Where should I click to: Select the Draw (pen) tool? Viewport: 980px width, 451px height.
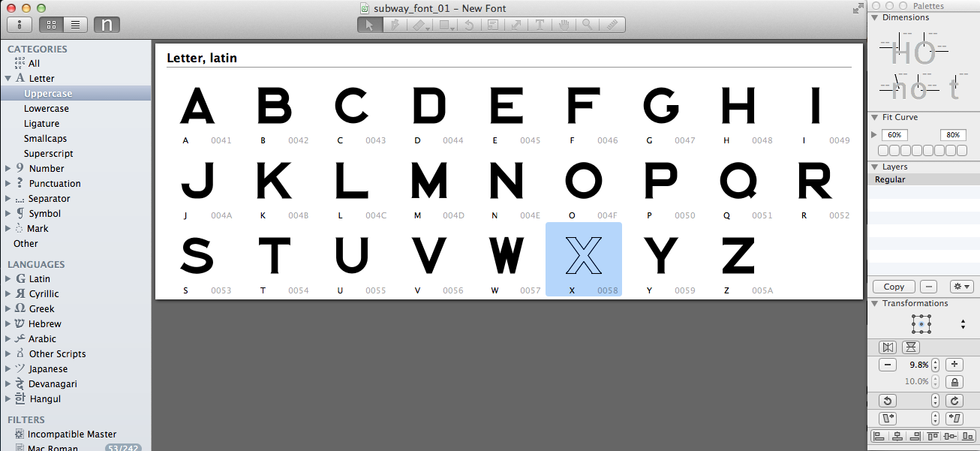[395, 25]
